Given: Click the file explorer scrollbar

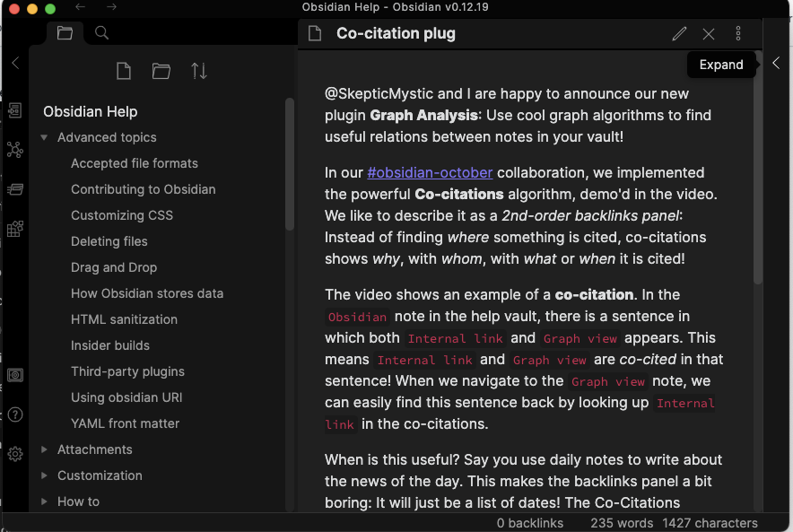Looking at the screenshot, I should [290, 164].
